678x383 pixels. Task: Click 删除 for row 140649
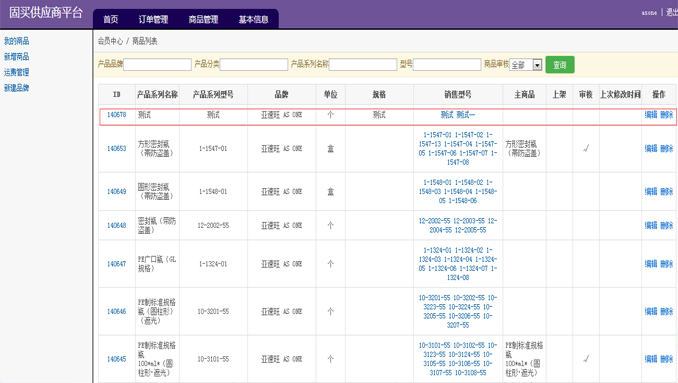pyautogui.click(x=667, y=192)
